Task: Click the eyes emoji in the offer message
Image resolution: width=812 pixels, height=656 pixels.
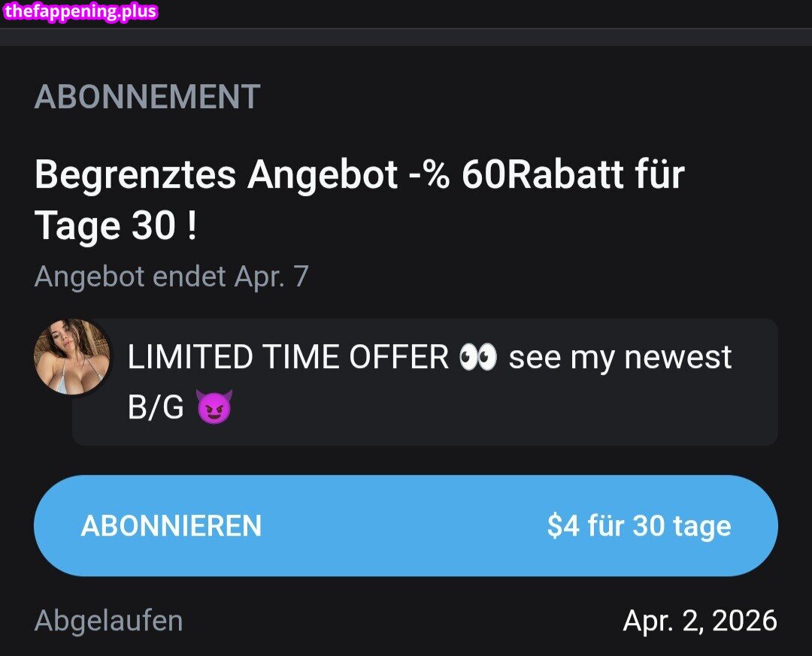Action: [478, 357]
